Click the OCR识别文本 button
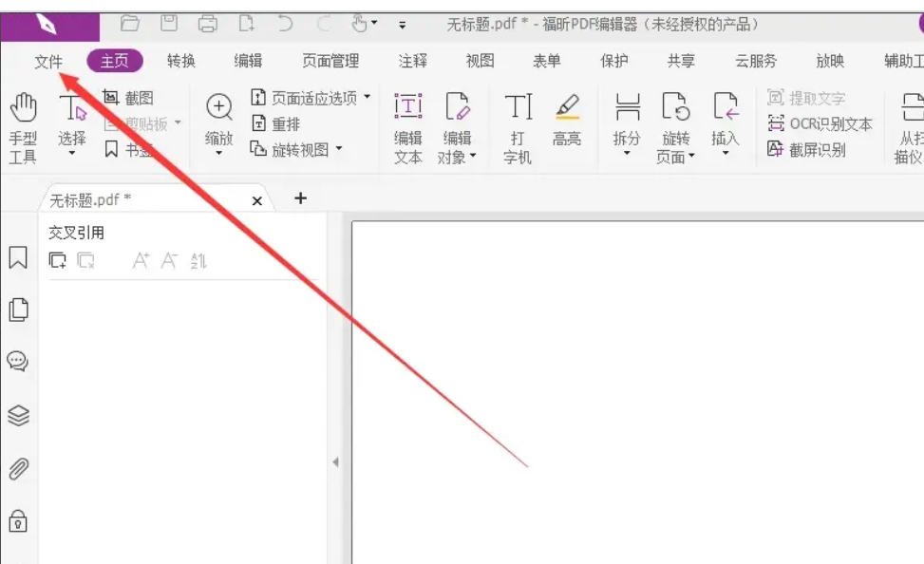The width and height of the screenshot is (924, 564). [x=820, y=123]
